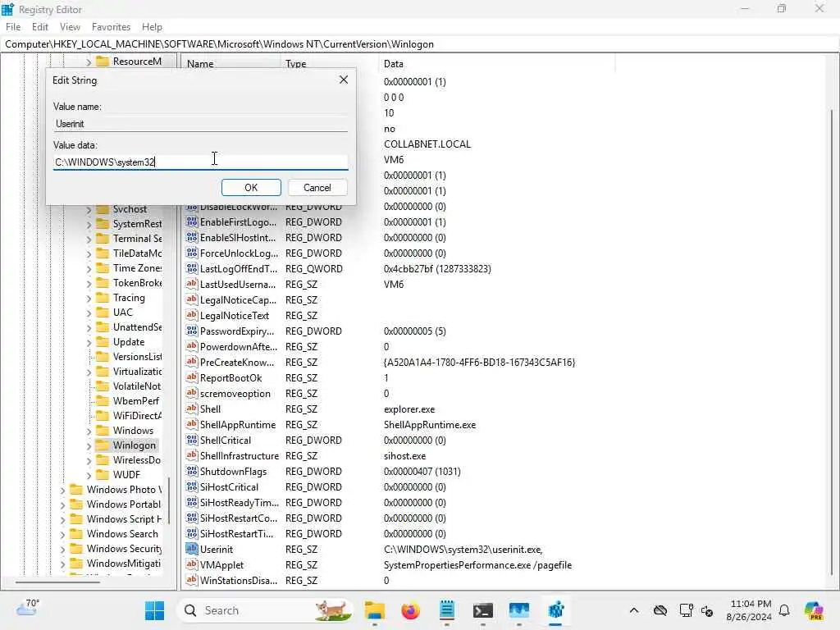Screen dimensions: 840x630
Task: Click the Shell string value icon
Action: (x=192, y=409)
